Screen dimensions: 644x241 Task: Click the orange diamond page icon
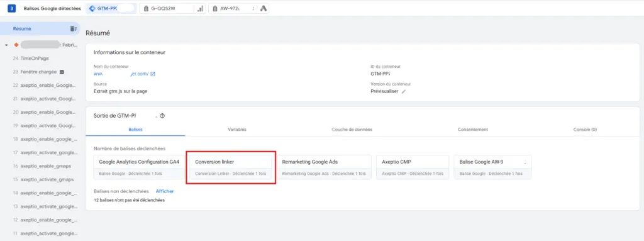tap(16, 45)
